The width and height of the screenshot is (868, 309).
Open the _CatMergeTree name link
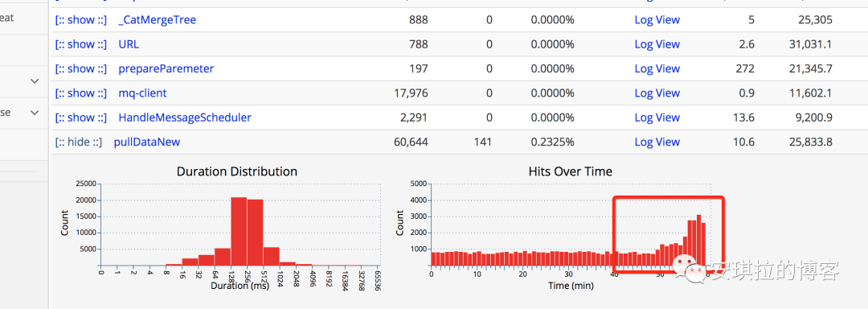pyautogui.click(x=158, y=20)
